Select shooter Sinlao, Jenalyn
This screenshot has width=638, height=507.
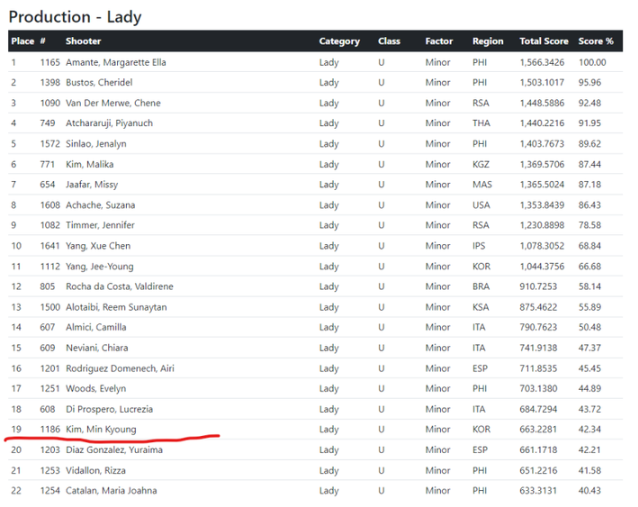[x=96, y=144]
